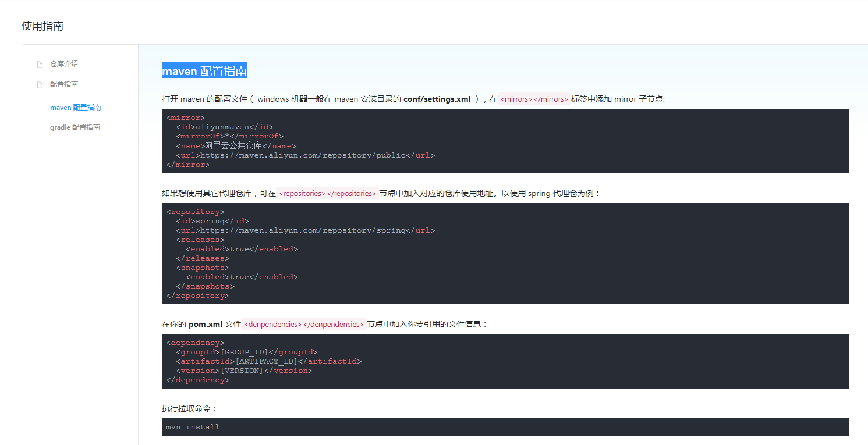Click the <repositories></repositories> inline code tag

tap(328, 193)
